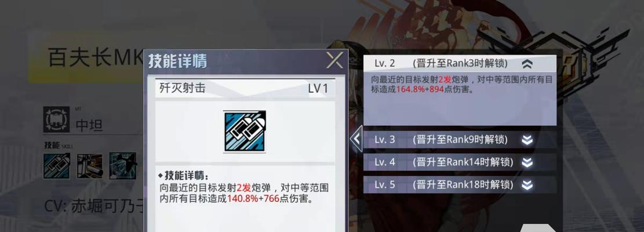Screen dimensions: 644x232
Task: Tap the CV: 赤堀可乃子 voice actor text
Action: point(94,206)
